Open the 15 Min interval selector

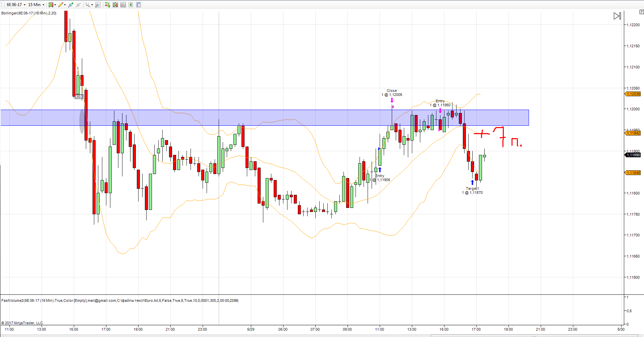(x=36, y=5)
